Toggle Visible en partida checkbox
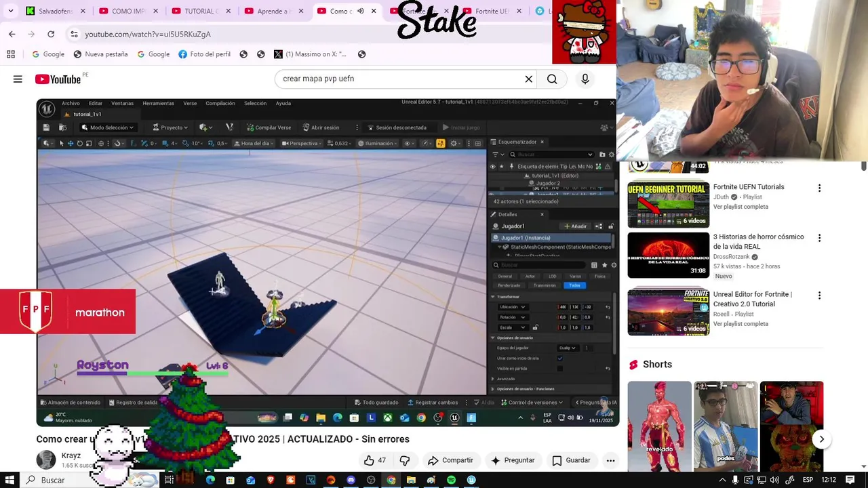868x488 pixels. point(559,368)
